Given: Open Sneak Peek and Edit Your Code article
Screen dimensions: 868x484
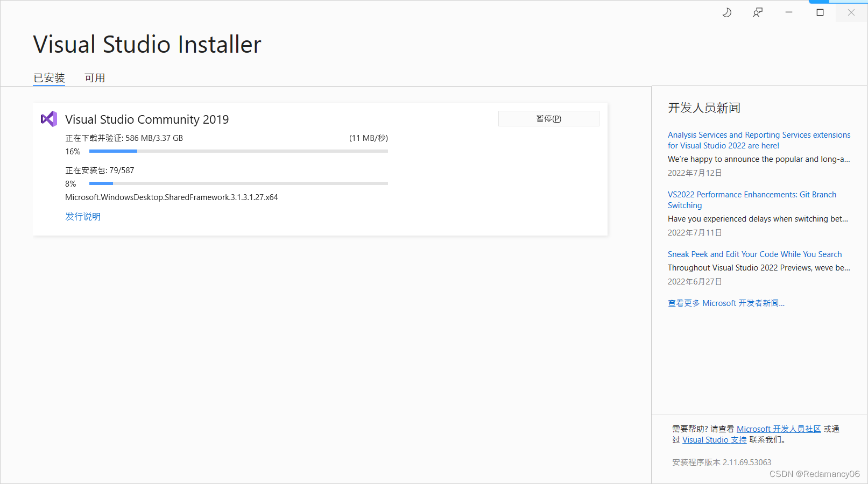Looking at the screenshot, I should click(x=754, y=254).
